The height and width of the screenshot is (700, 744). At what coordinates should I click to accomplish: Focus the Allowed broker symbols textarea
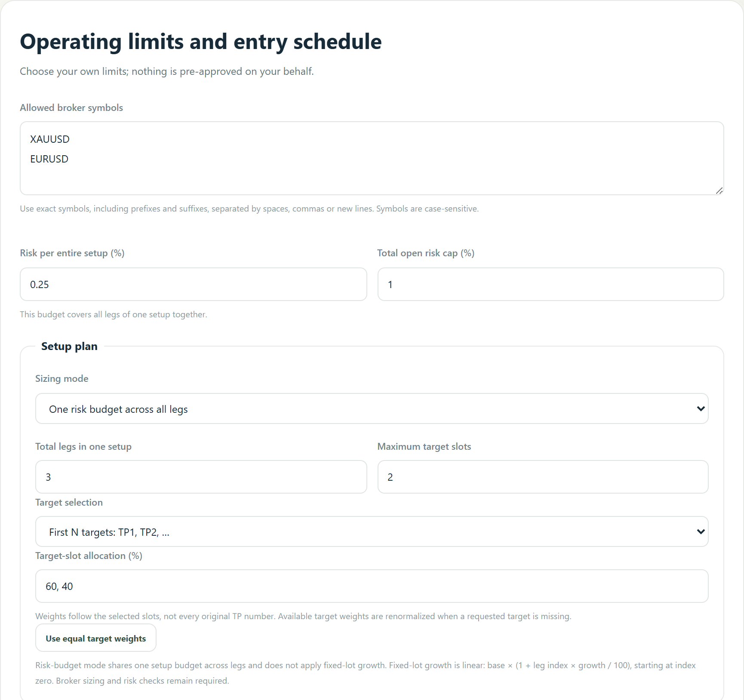pos(372,158)
